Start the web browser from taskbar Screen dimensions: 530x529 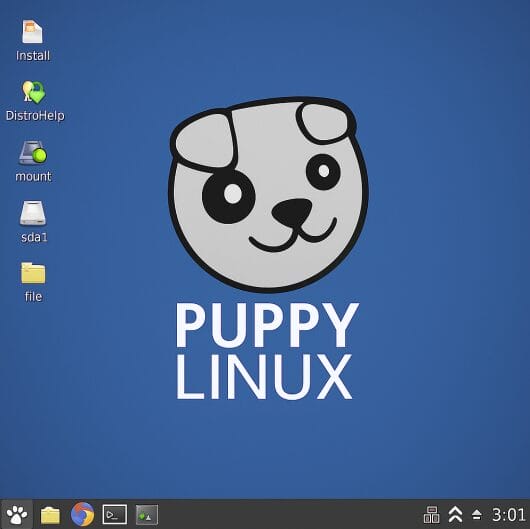tap(82, 514)
